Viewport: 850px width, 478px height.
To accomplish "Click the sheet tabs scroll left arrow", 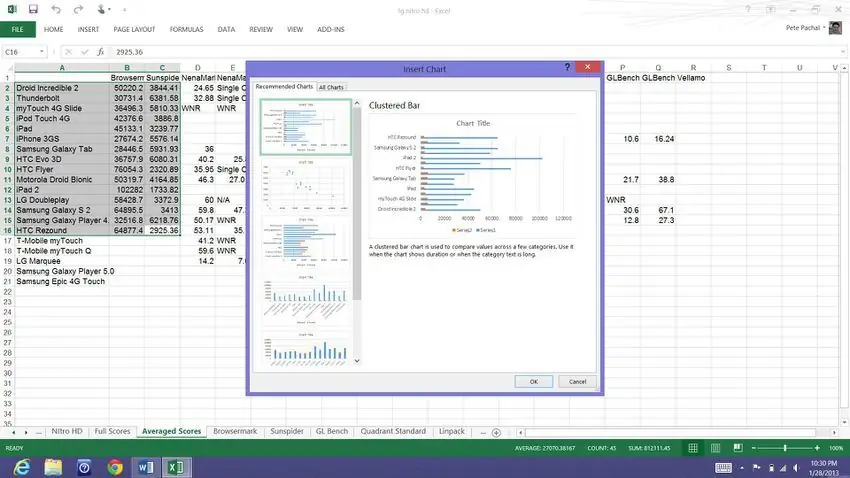I will pos(14,432).
